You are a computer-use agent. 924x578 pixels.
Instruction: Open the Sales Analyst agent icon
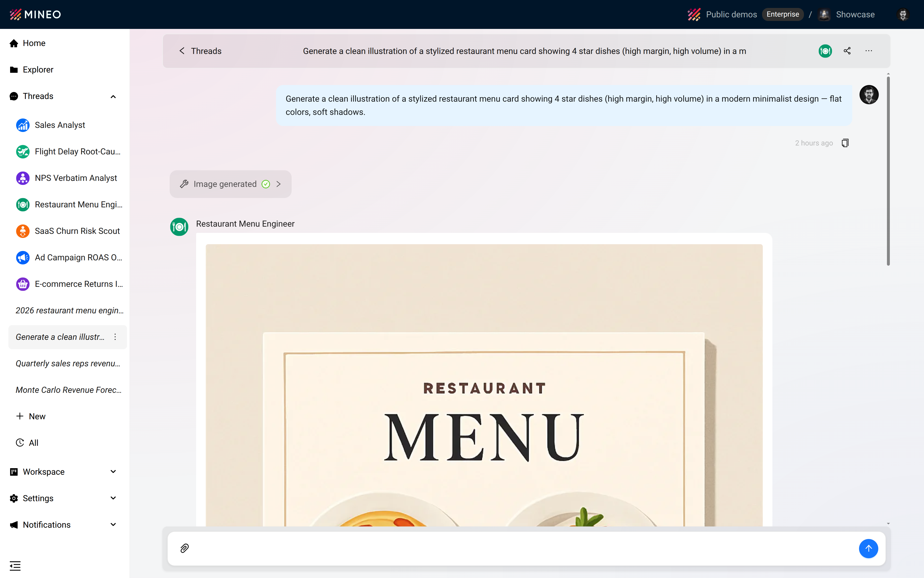pos(23,125)
